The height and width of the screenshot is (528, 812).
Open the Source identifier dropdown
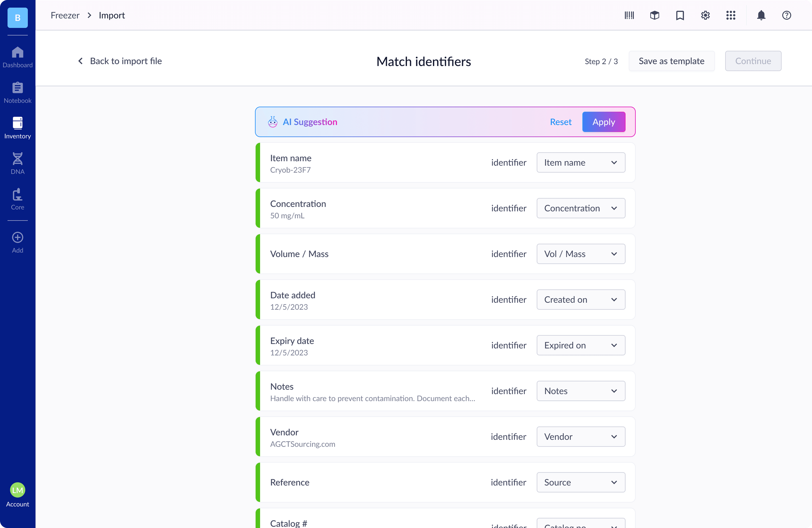(x=581, y=482)
